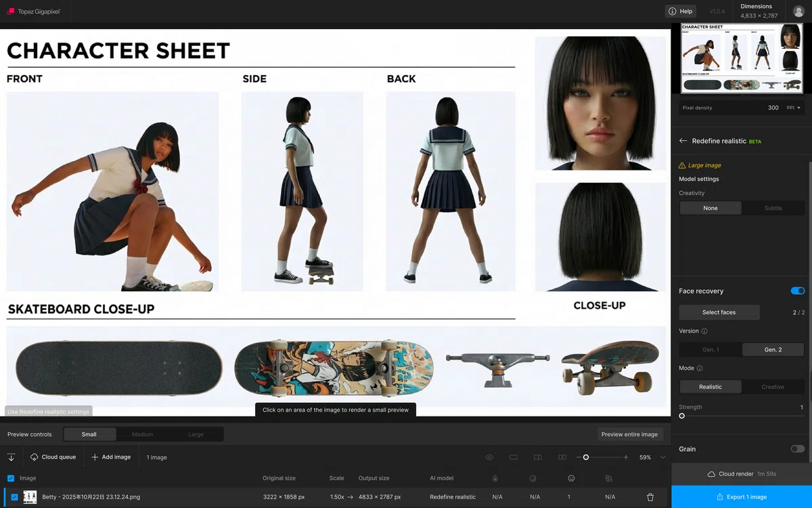The height and width of the screenshot is (508, 812).
Task: Select Small preview size
Action: point(89,434)
